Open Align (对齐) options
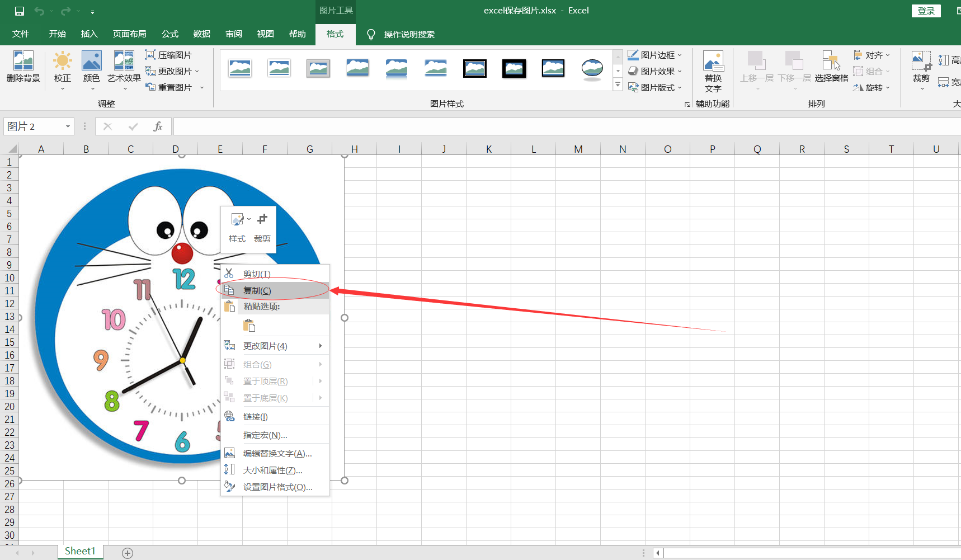 872,55
